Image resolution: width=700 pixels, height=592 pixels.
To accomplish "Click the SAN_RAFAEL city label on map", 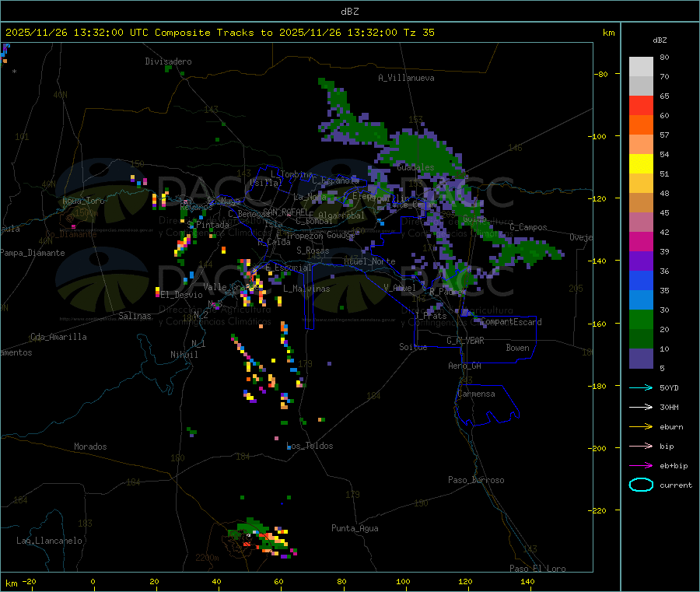I will tap(285, 212).
